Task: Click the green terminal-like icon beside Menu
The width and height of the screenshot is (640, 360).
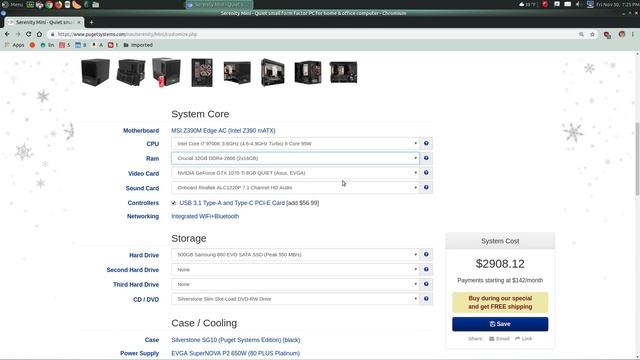Action: coord(30,4)
